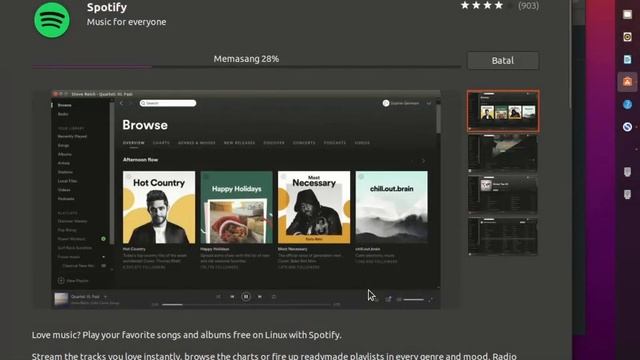640x360 pixels.
Task: Open the upper removable drive dock icon
Action: click(x=627, y=172)
